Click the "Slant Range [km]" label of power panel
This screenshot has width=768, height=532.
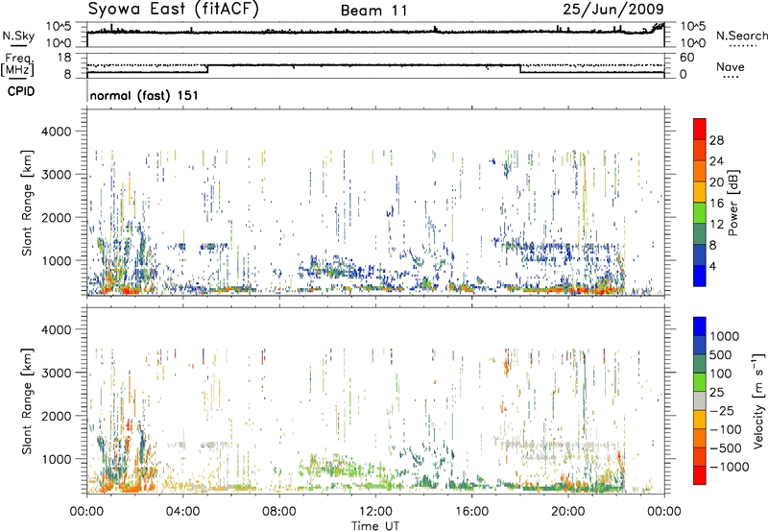point(27,203)
